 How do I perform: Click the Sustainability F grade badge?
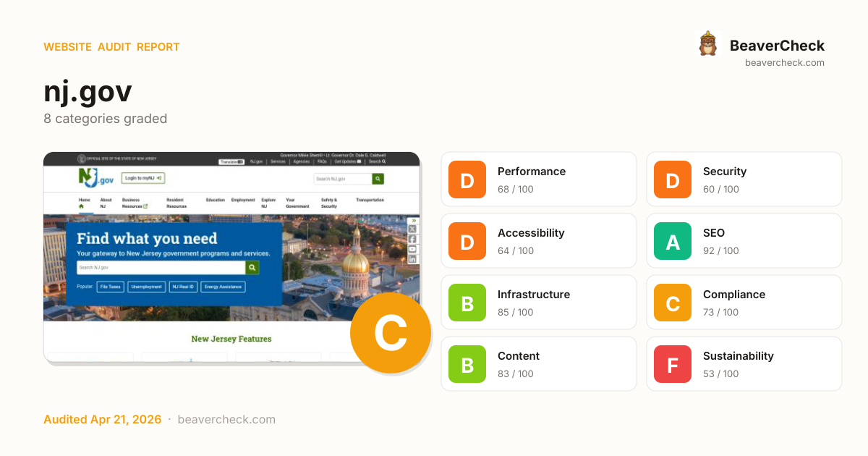tap(673, 364)
